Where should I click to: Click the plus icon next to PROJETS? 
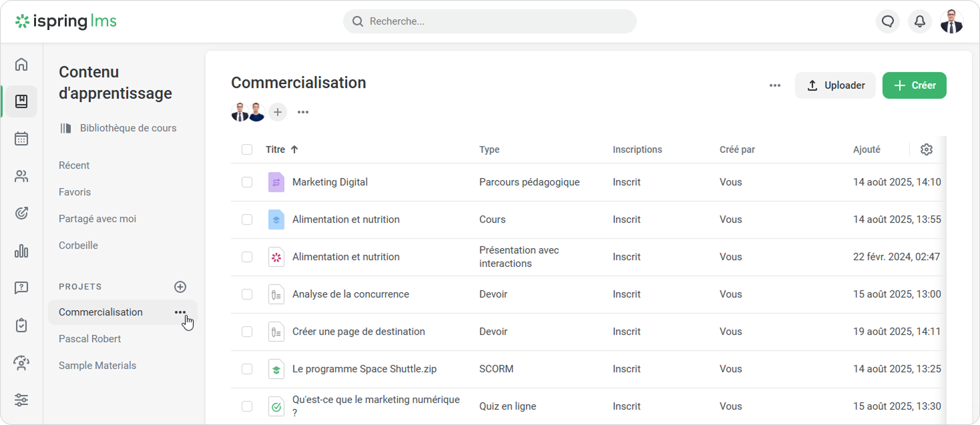point(180,287)
